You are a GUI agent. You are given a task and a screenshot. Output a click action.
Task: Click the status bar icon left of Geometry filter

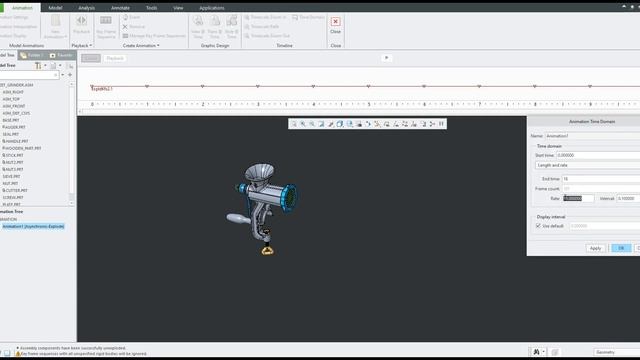(555, 352)
